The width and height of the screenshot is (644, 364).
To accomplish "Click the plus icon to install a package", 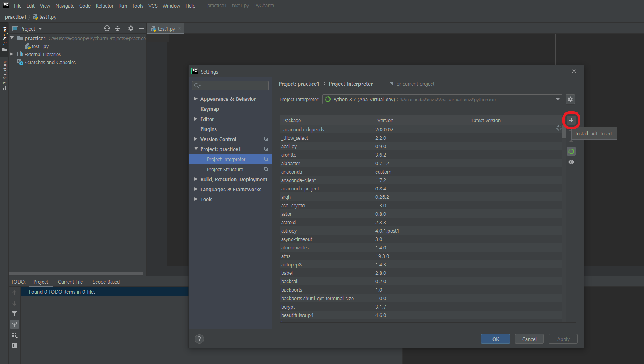I will coord(571,120).
